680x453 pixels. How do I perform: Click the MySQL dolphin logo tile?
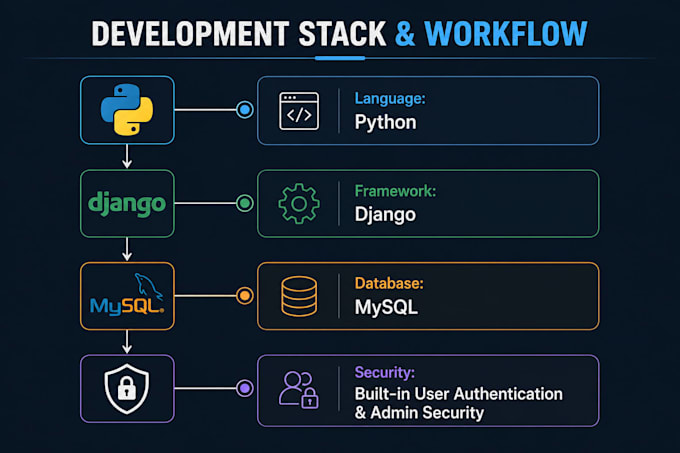[127, 296]
